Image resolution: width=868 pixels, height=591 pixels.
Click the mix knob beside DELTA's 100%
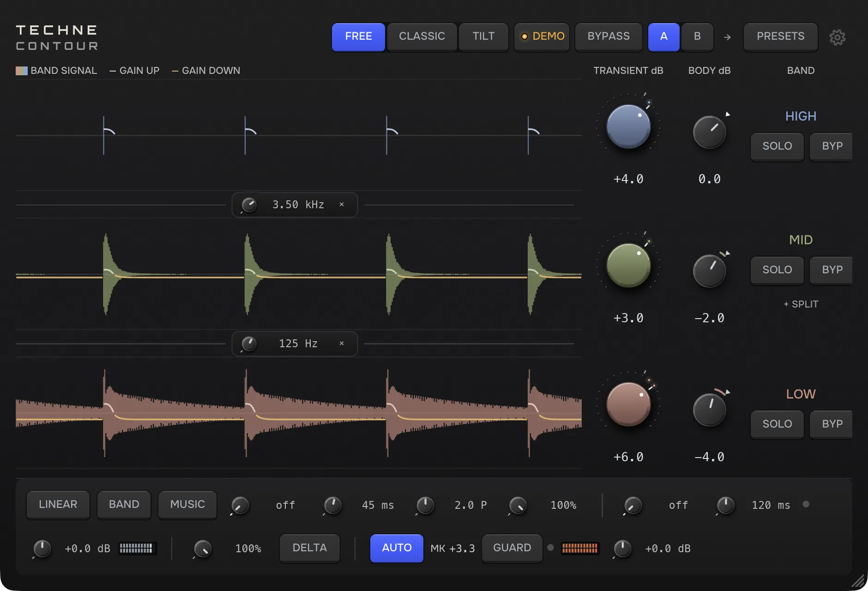click(x=203, y=549)
